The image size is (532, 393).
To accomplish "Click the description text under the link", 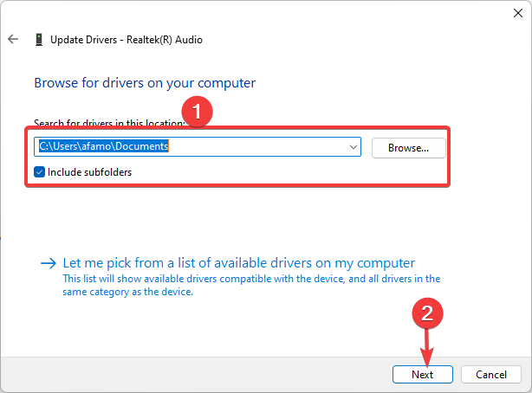I will tap(251, 285).
